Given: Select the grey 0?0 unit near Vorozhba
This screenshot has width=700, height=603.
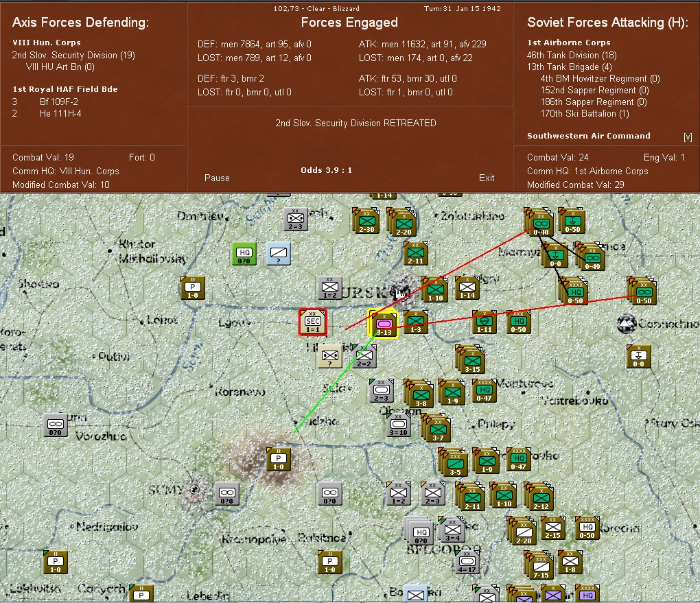Looking at the screenshot, I should 56,425.
